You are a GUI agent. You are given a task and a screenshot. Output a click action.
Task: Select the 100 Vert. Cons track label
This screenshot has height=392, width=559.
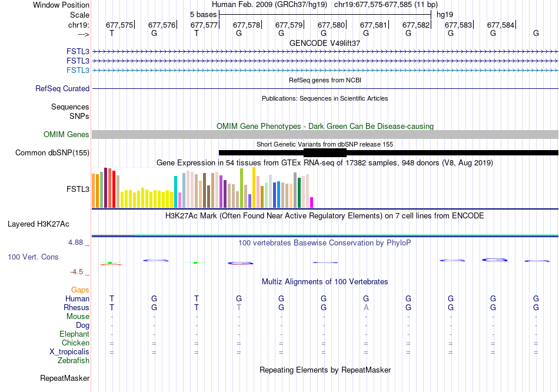click(33, 257)
